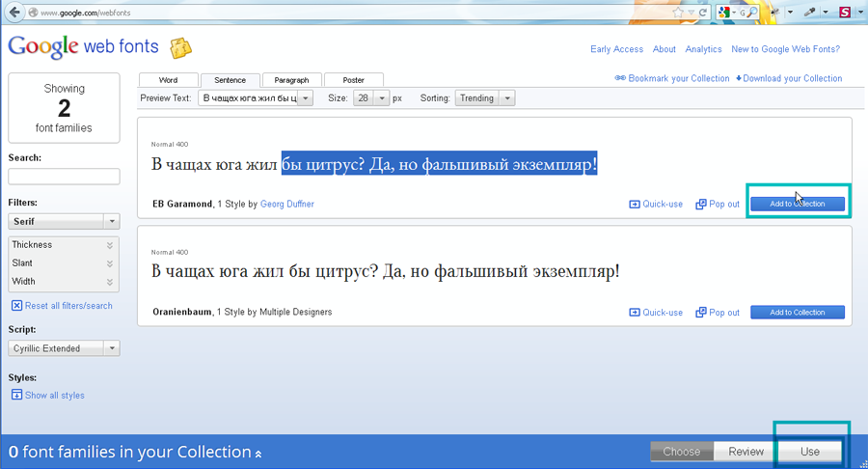Viewport: 868px width, 469px height.
Task: Click the Quick-use icon for EB Garamond
Action: click(x=635, y=205)
